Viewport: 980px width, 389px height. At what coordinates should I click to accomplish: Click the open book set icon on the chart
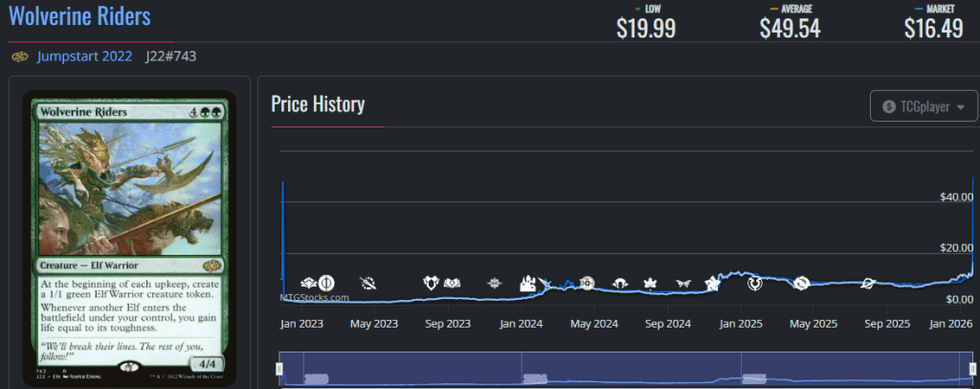[453, 283]
